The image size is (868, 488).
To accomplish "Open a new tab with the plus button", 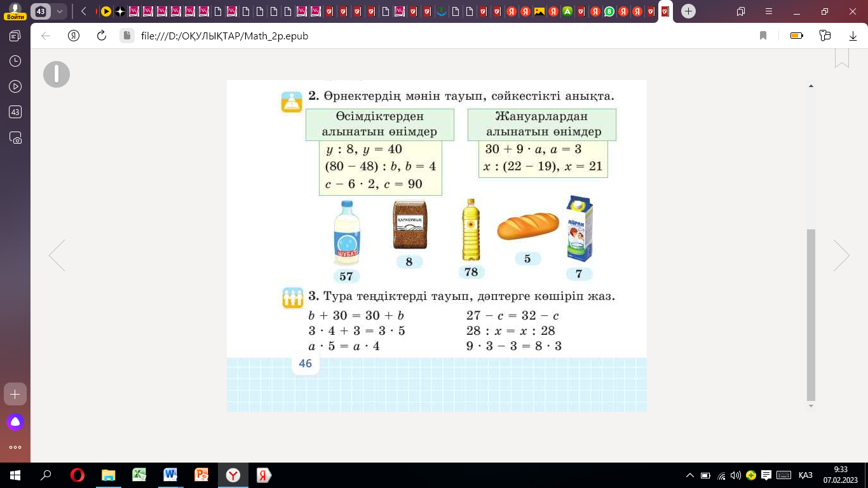I will 688,11.
